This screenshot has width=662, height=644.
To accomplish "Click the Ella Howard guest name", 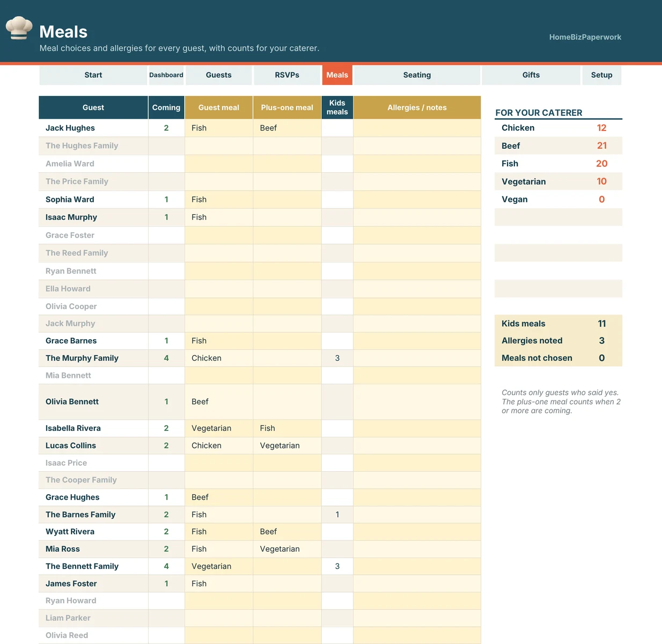I will pyautogui.click(x=68, y=289).
